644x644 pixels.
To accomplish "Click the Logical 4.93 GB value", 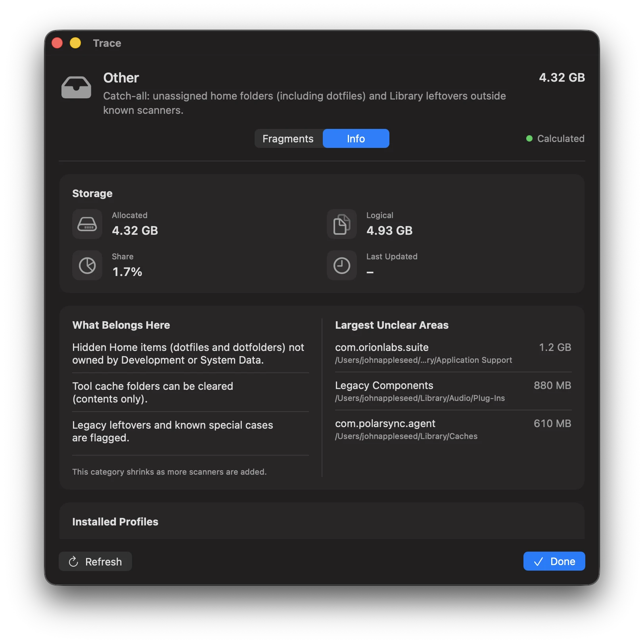I will click(x=389, y=230).
